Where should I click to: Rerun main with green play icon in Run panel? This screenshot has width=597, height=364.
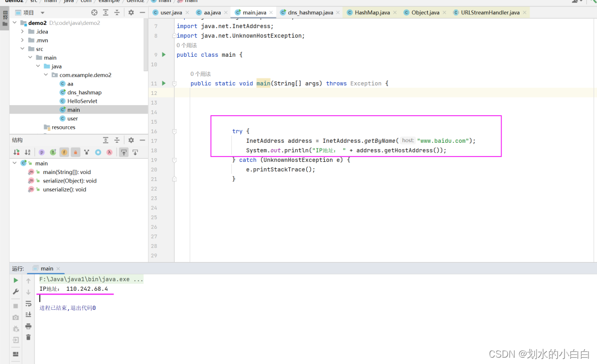[x=15, y=280]
